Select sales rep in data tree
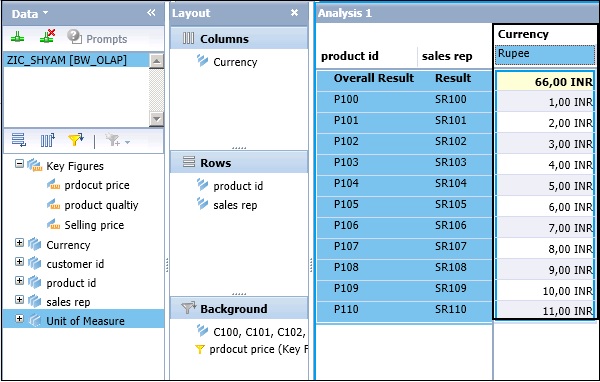 point(68,302)
